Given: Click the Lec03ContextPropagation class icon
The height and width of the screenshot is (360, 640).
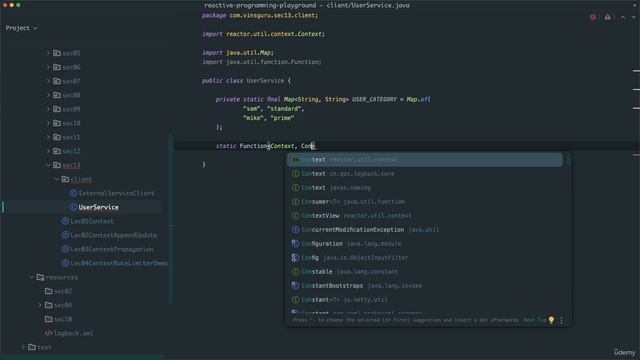Looking at the screenshot, I should point(65,249).
